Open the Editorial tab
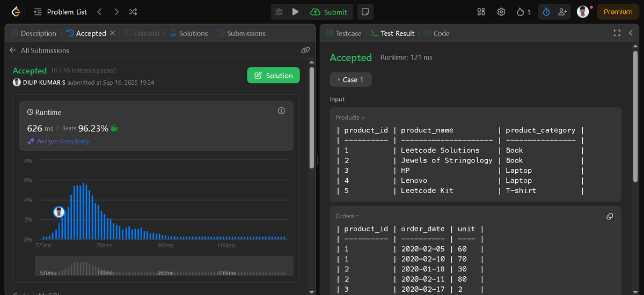Screen dimensions: 644x295 [142, 33]
